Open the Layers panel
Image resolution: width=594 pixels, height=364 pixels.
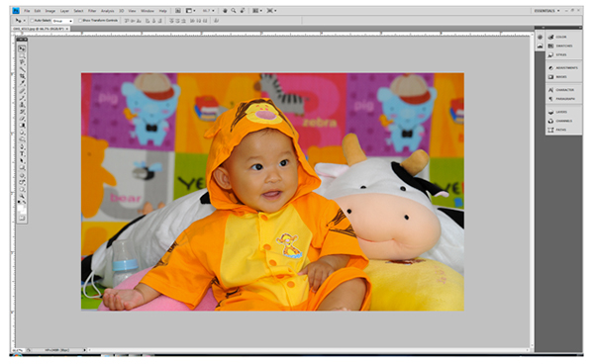(x=563, y=112)
